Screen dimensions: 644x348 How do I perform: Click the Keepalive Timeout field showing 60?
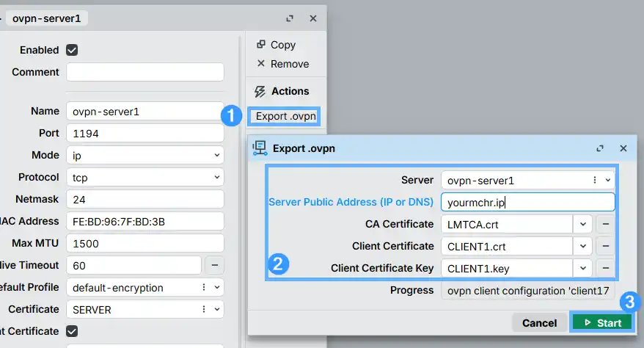[x=134, y=266]
